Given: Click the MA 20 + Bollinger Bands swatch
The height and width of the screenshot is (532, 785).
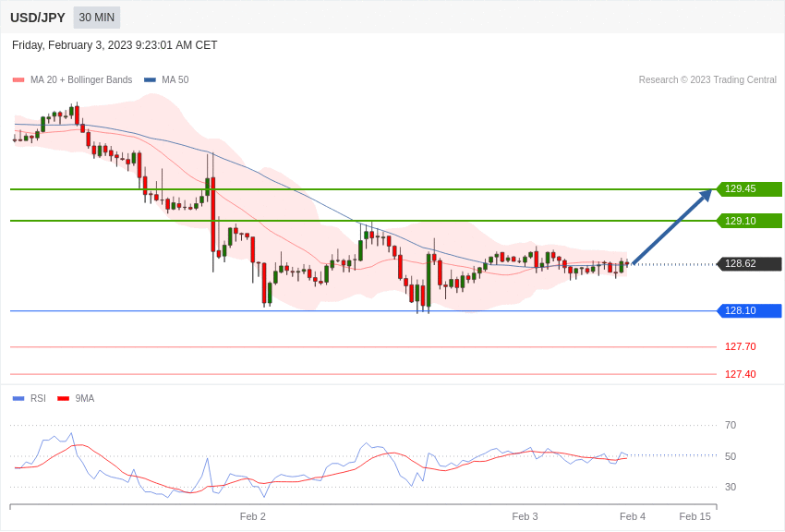Looking at the screenshot, I should click(18, 80).
